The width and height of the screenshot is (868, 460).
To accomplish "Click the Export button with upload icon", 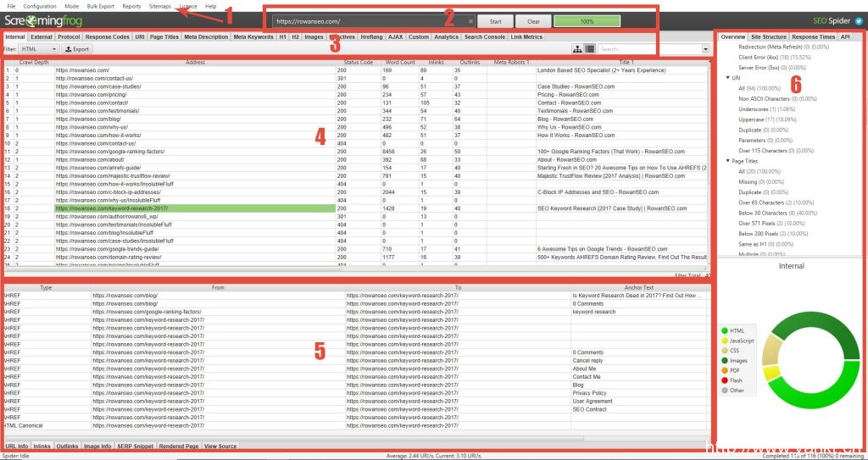I will click(x=77, y=49).
